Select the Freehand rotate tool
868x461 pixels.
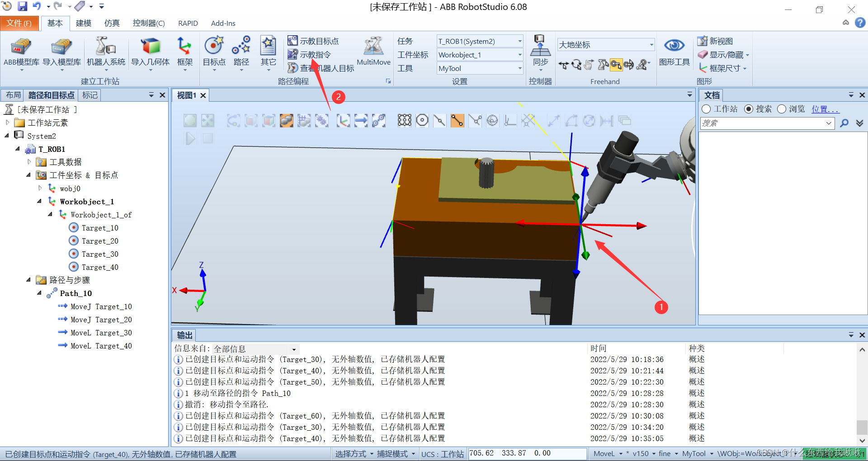(x=576, y=65)
